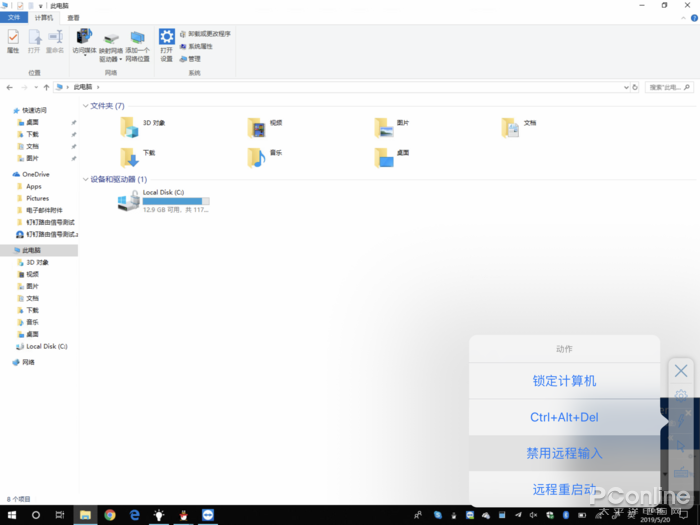
Task: Click 访问媒体 (Access media) ribbon icon
Action: click(84, 41)
